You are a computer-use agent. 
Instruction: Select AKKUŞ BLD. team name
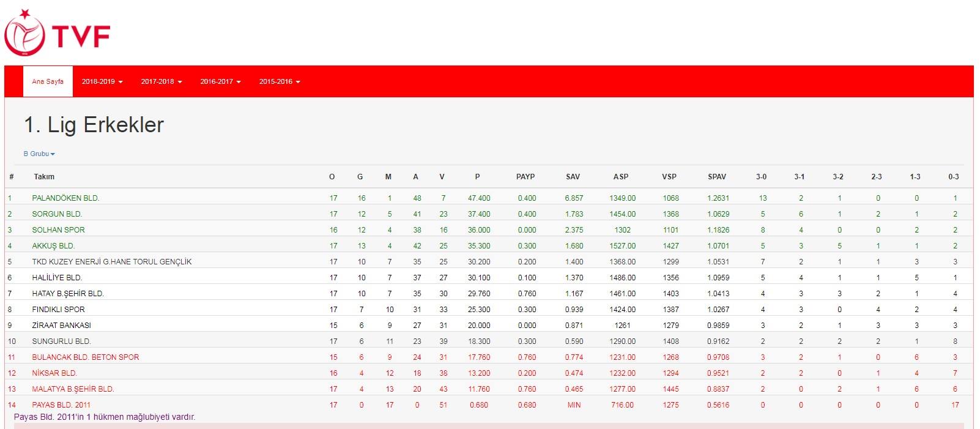point(53,246)
